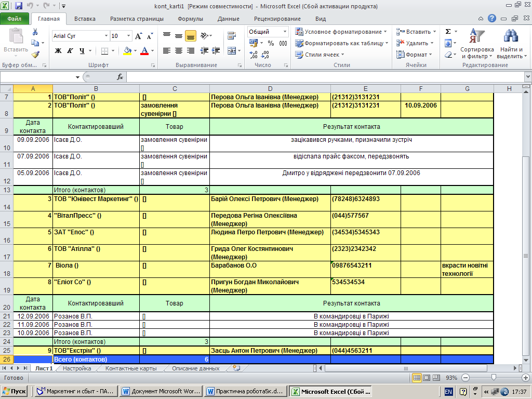
Task: Click the large Paste clipboard icon
Action: (16, 36)
